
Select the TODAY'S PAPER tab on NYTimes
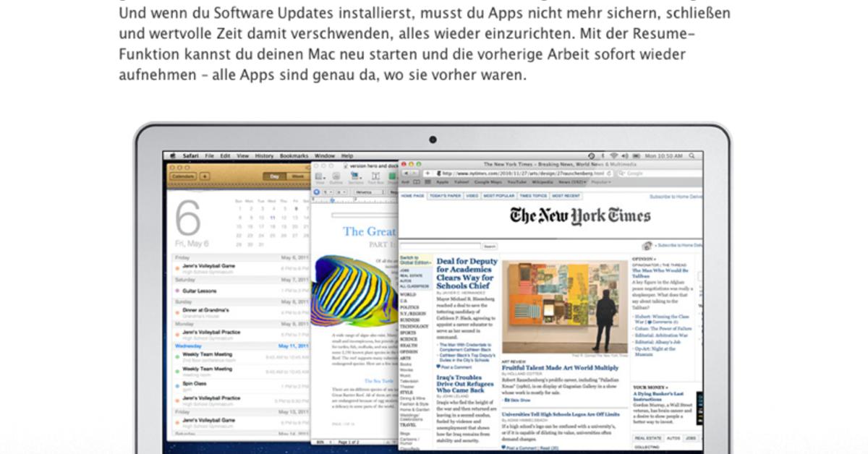click(x=445, y=196)
